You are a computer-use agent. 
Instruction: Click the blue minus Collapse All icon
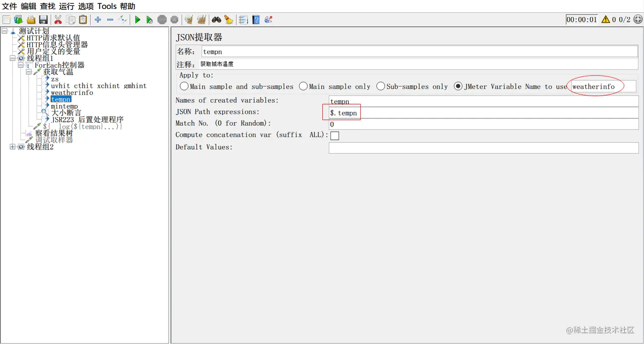[x=110, y=20]
